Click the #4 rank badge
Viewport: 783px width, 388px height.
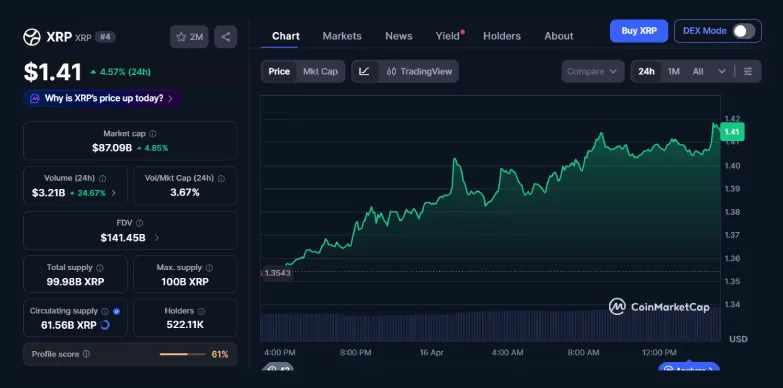105,37
